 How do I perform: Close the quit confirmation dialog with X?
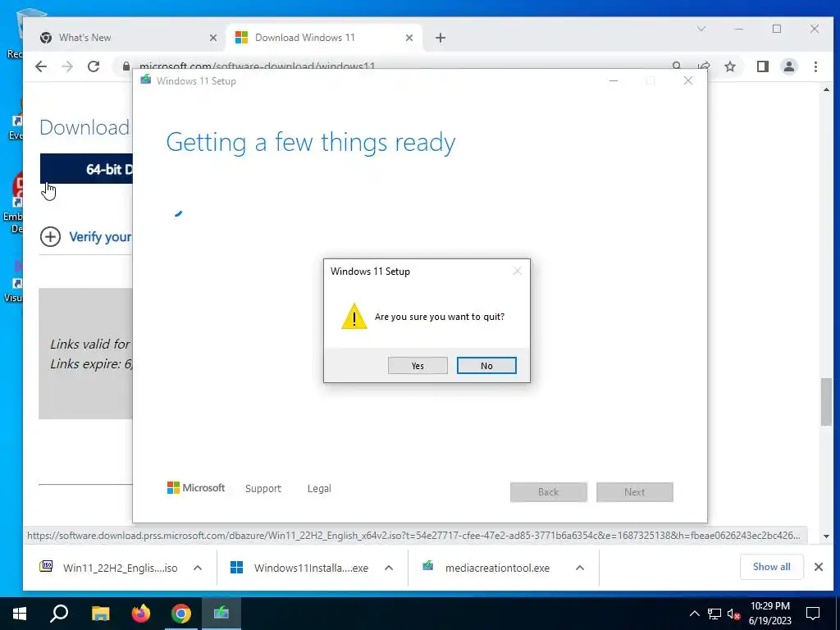[x=517, y=271]
